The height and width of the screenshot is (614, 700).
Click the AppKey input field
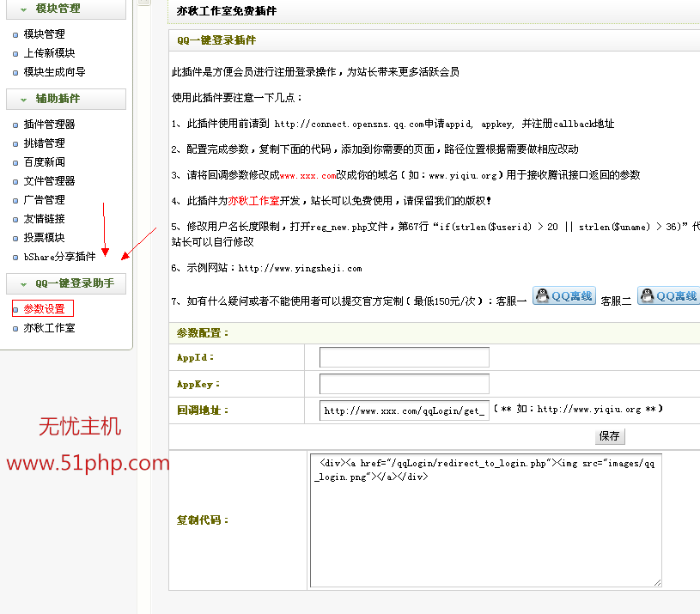[x=404, y=384]
